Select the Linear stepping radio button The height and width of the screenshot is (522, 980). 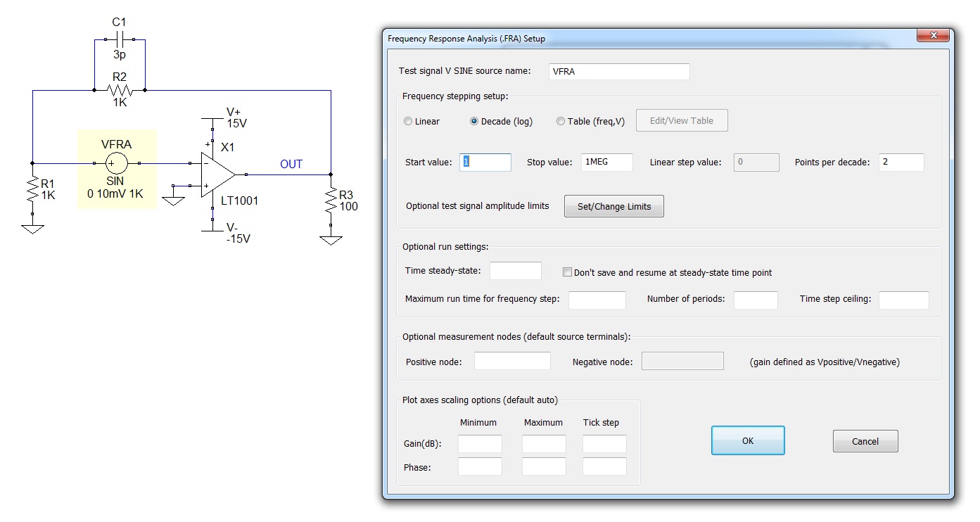coord(409,122)
